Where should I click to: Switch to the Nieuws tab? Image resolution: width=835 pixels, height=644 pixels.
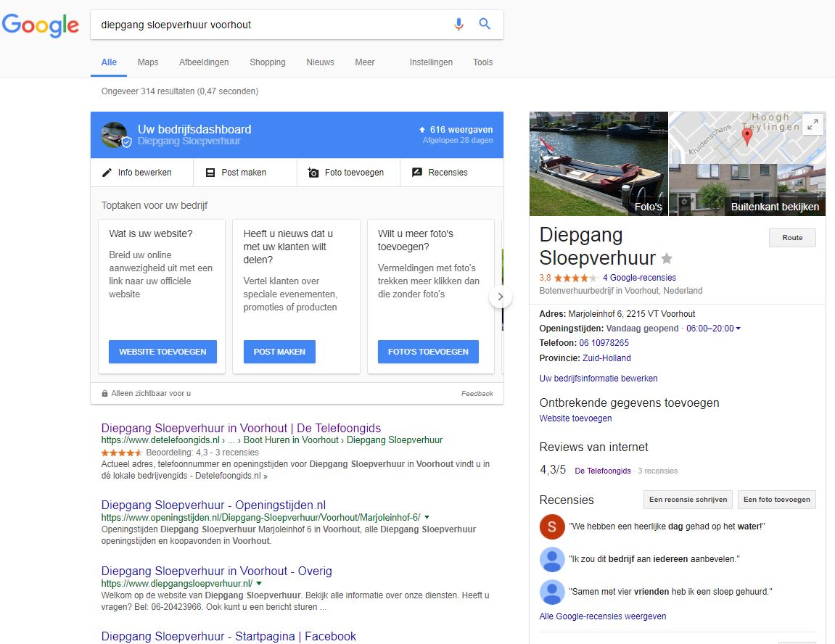(x=320, y=62)
